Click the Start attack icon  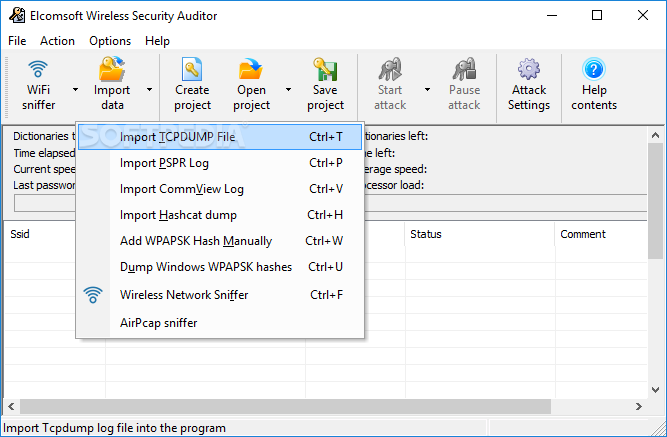[390, 69]
